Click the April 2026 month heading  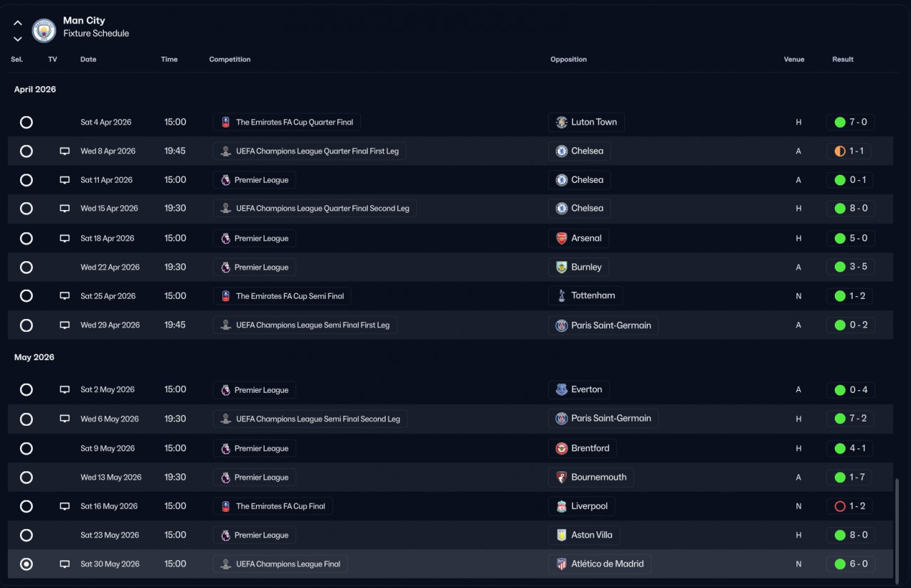pyautogui.click(x=35, y=90)
